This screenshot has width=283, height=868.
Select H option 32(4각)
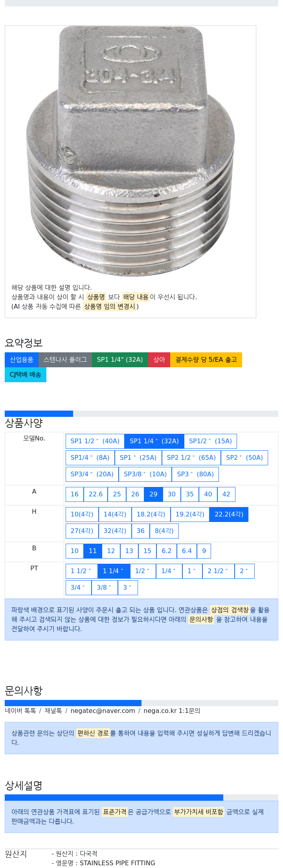pyautogui.click(x=115, y=531)
